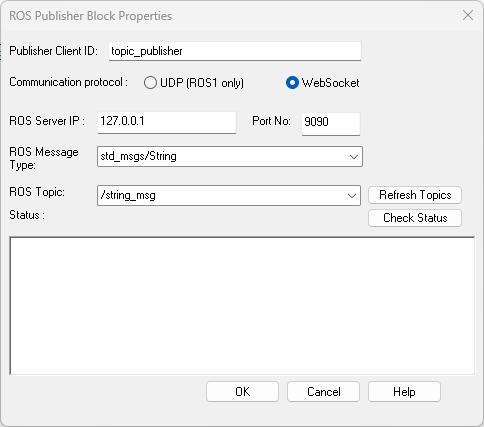Image resolution: width=484 pixels, height=427 pixels.
Task: Click the 'ROS Topic:' label
Action: pyautogui.click(x=37, y=192)
